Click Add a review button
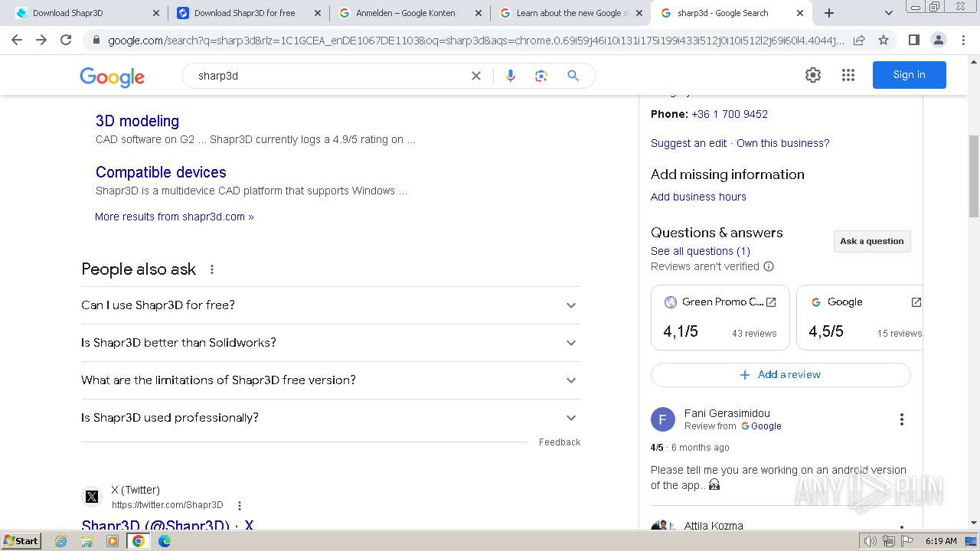The width and height of the screenshot is (980, 551). click(781, 375)
